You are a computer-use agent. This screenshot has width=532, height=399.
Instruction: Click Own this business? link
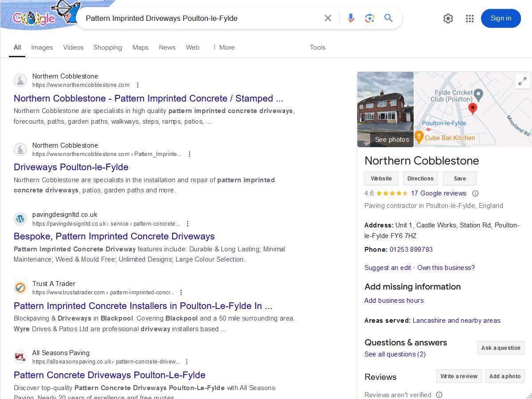tap(446, 268)
